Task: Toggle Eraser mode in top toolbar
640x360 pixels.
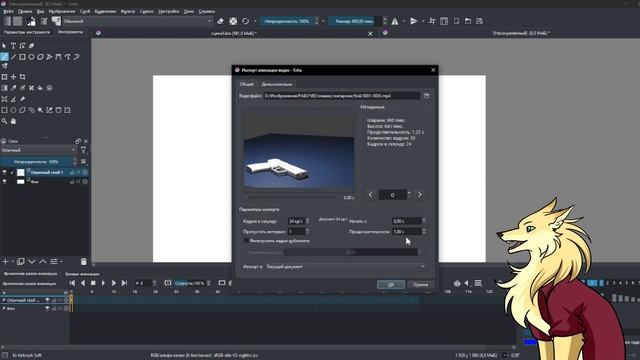Action: [220, 21]
